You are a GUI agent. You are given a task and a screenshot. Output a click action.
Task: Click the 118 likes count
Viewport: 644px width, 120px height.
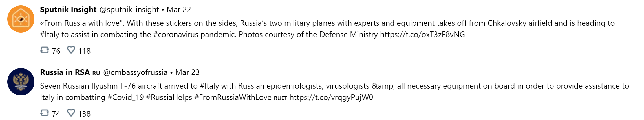pyautogui.click(x=84, y=51)
